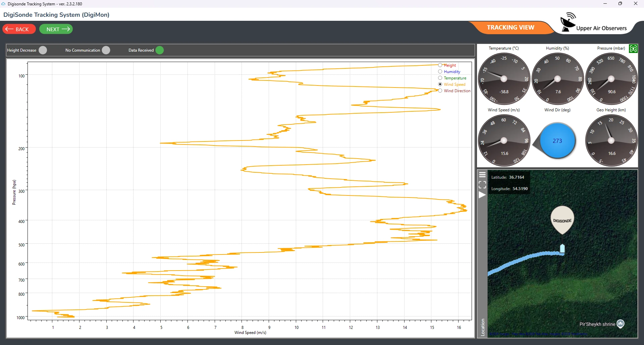Click the DigiSonde Tracking System title
644x345 pixels.
pyautogui.click(x=56, y=15)
